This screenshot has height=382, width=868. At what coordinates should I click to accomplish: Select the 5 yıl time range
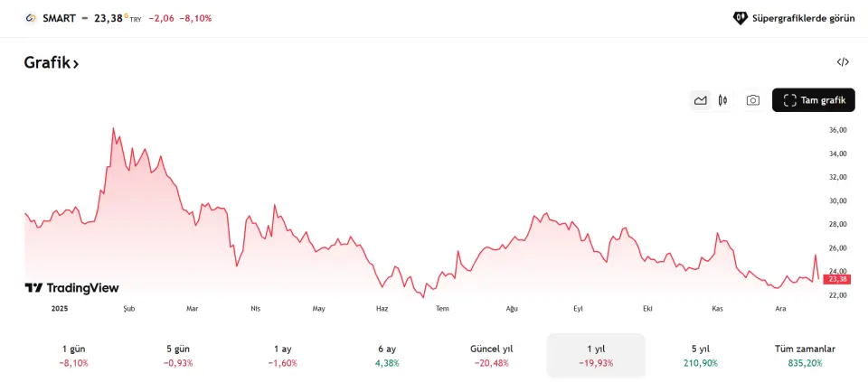[x=701, y=355]
